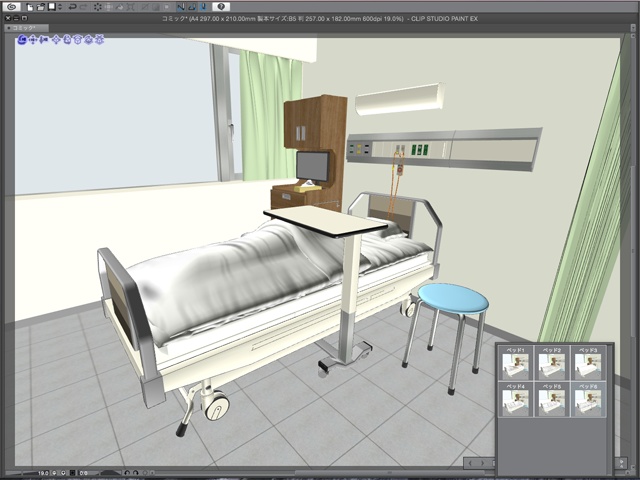Click the New document icon in toolbar
Viewport: 640px width, 480px height.
(x=30, y=7)
